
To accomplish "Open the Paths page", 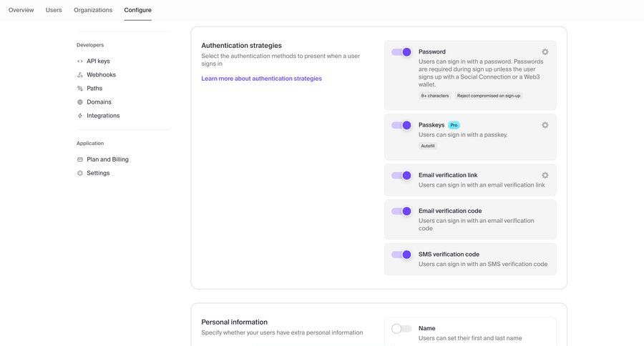I will tap(94, 88).
